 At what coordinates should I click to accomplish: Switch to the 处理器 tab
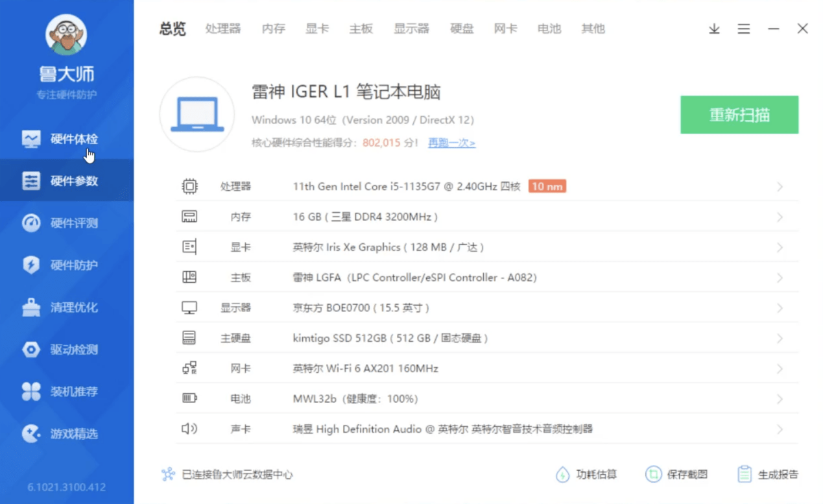point(223,29)
